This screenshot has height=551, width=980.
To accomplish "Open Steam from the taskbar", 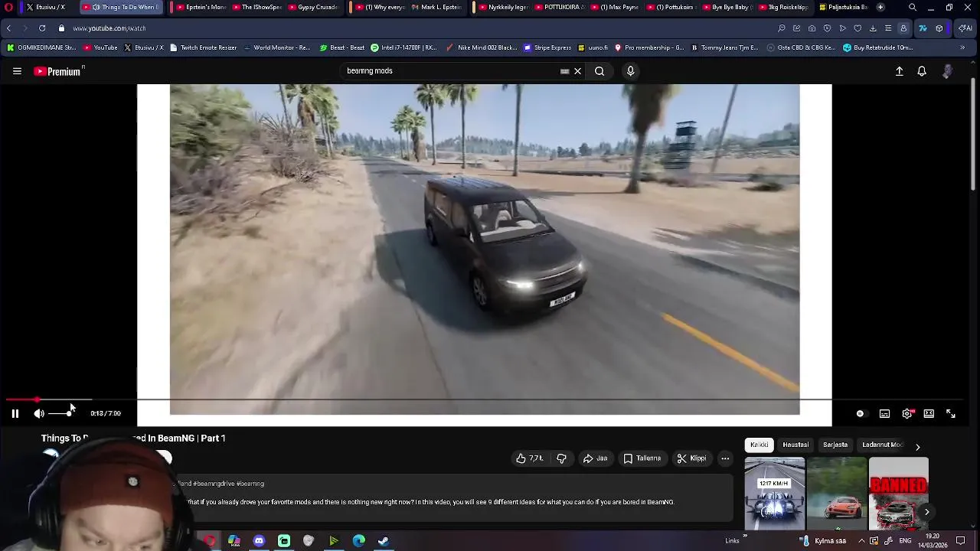I will point(384,541).
